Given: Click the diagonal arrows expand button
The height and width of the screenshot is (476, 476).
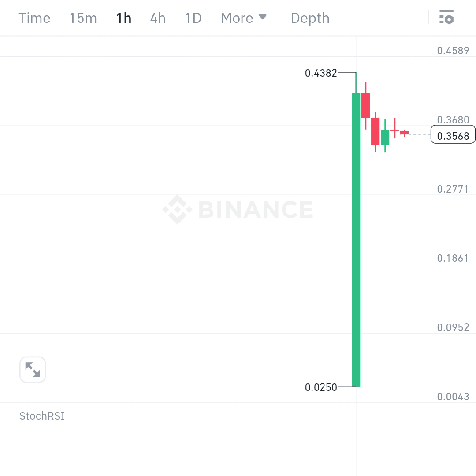Looking at the screenshot, I should point(33,370).
